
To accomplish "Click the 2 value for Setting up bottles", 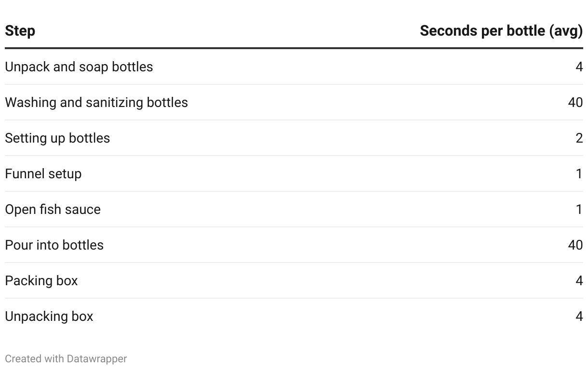I will (x=579, y=138).
